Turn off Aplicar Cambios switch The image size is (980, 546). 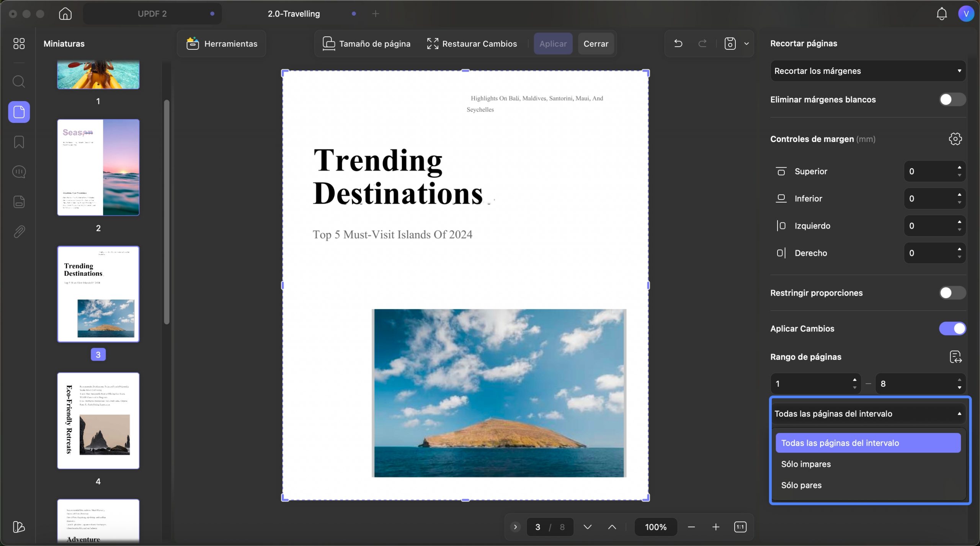(x=952, y=329)
